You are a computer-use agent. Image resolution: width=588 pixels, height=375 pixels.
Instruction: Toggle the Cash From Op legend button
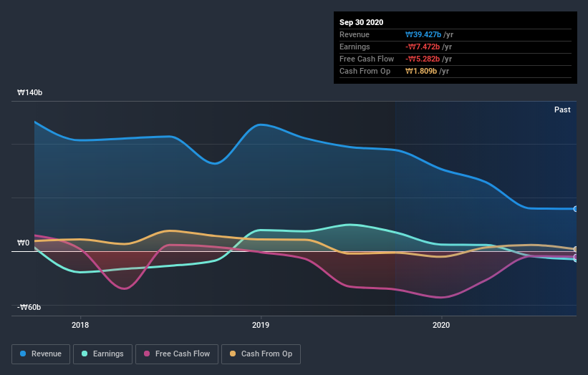[261, 354]
